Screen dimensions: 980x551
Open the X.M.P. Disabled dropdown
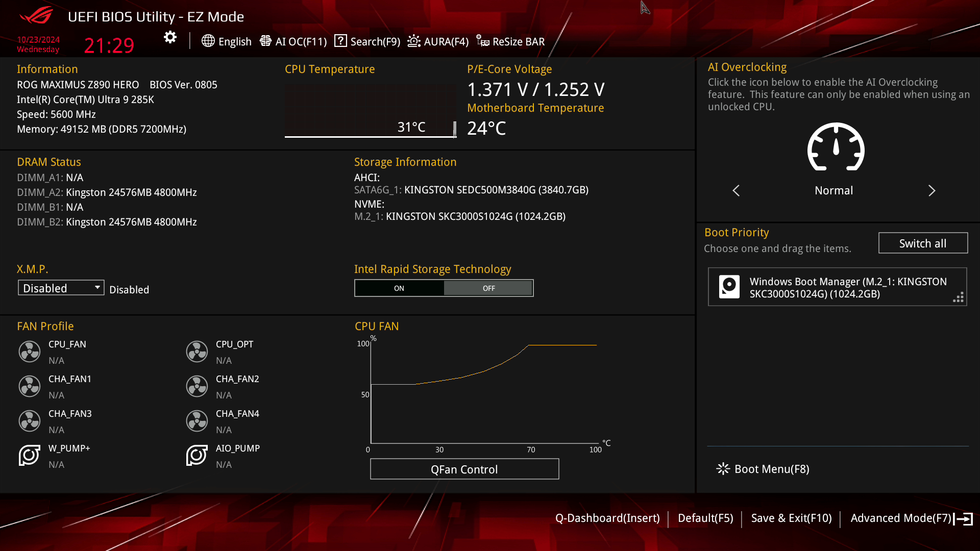61,288
